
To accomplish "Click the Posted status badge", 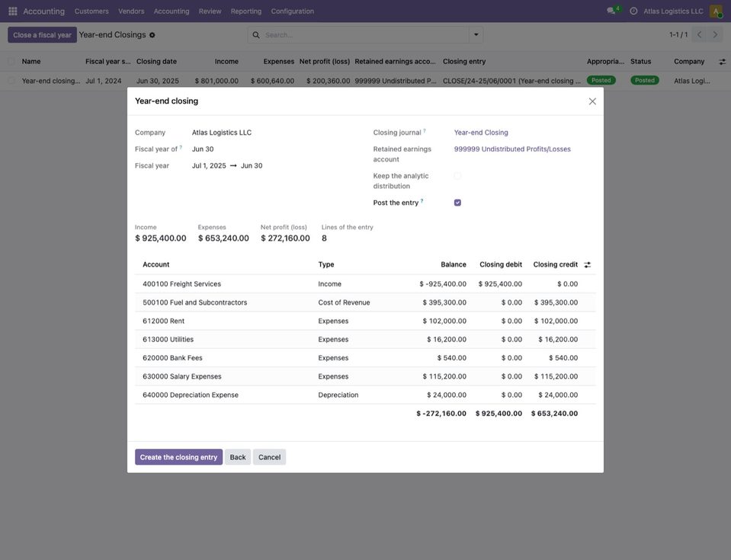I will 645,80.
